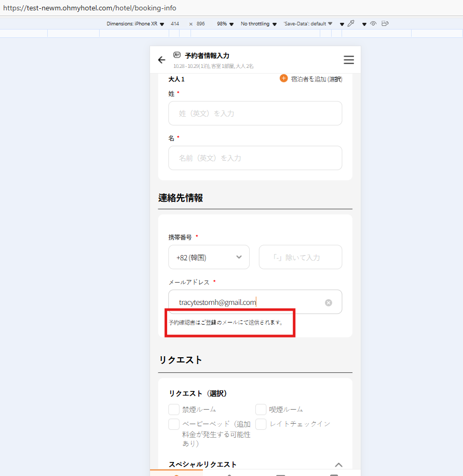
Task: Clear the email field with X icon
Action: click(329, 303)
